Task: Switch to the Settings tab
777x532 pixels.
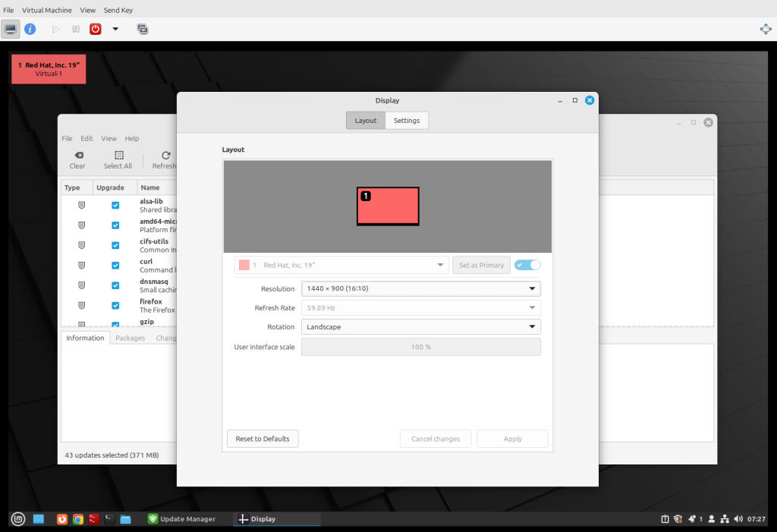Action: click(x=407, y=121)
